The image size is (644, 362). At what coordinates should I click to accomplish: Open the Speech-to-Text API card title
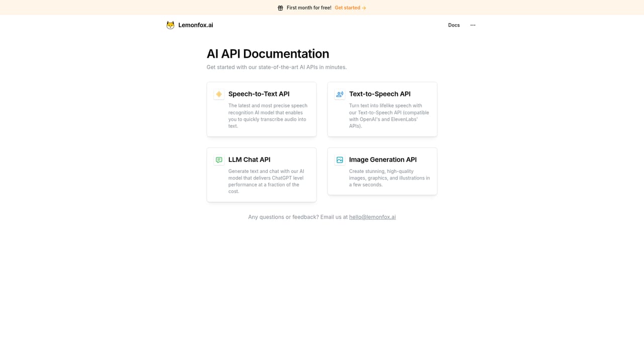click(259, 94)
